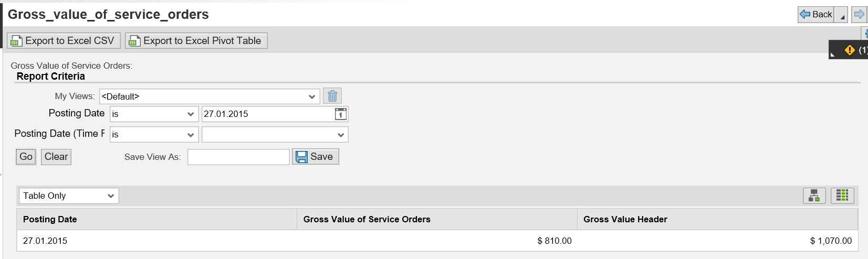Export to Excel CSV
The width and height of the screenshot is (868, 259).
tap(64, 41)
